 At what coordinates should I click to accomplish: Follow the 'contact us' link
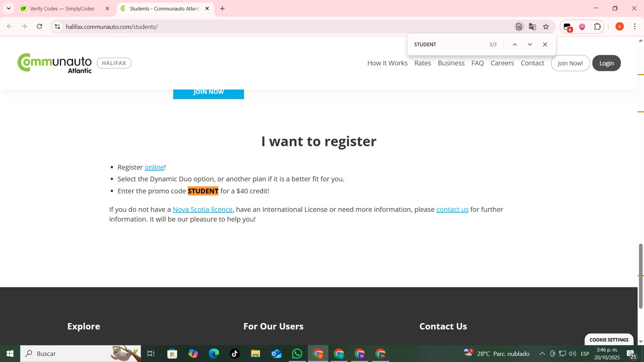452,209
